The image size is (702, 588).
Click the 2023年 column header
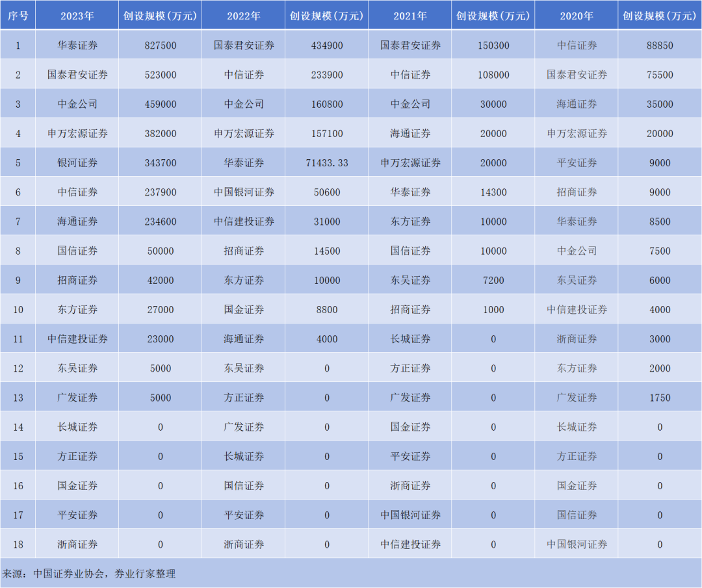(77, 16)
